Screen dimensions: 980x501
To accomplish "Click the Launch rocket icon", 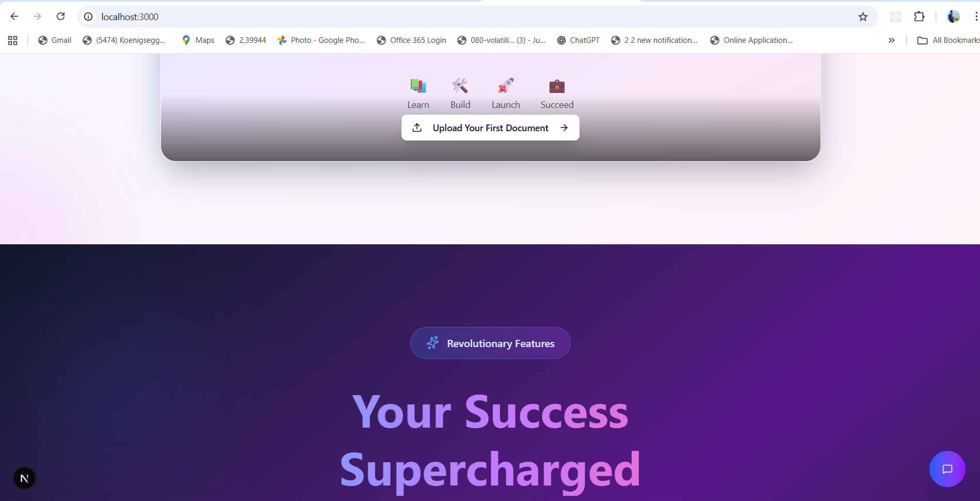I will coord(506,86).
